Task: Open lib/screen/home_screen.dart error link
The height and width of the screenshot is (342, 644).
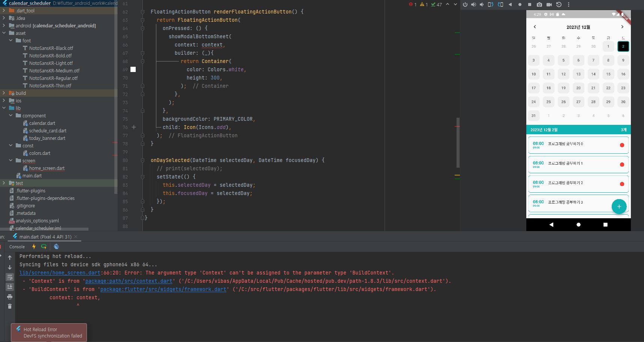Action: click(60, 273)
